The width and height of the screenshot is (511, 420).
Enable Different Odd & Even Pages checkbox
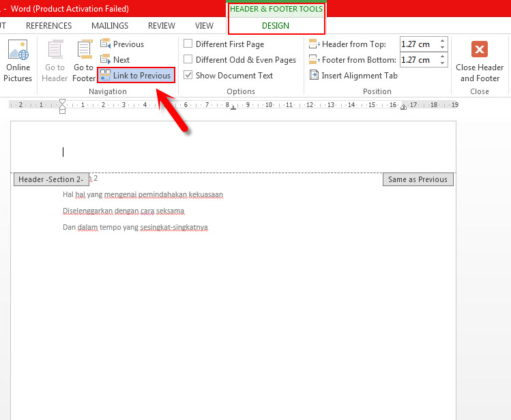188,59
